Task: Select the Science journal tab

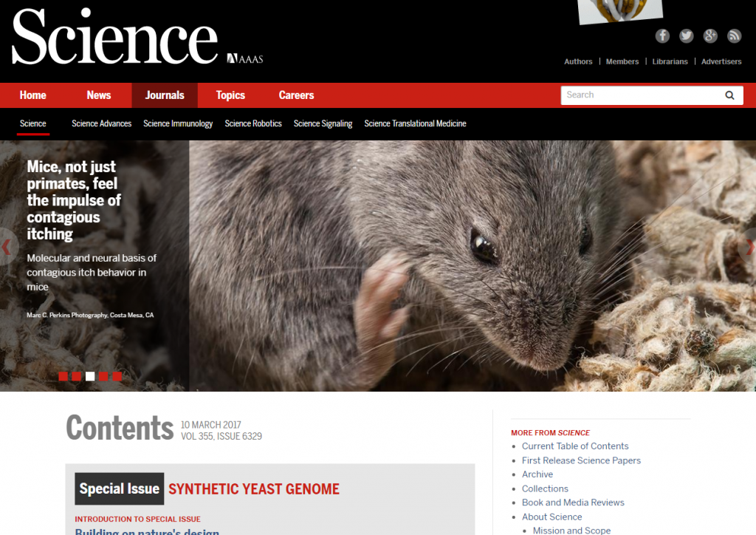Action: point(32,123)
